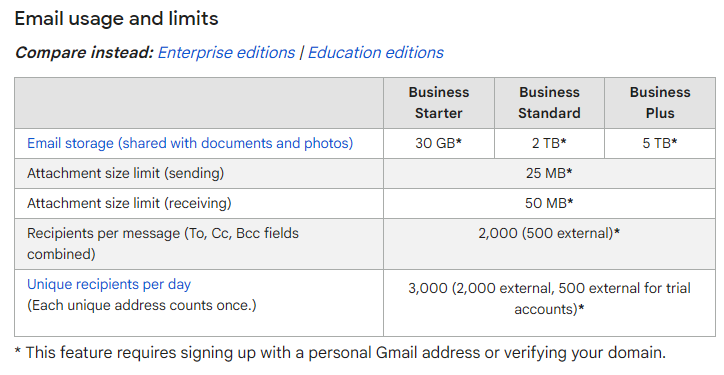
Task: Select the Business Starter column header
Action: click(x=439, y=103)
